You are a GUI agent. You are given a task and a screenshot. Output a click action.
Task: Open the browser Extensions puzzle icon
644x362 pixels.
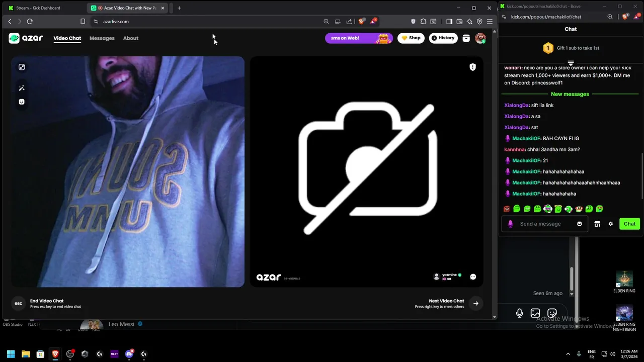423,22
